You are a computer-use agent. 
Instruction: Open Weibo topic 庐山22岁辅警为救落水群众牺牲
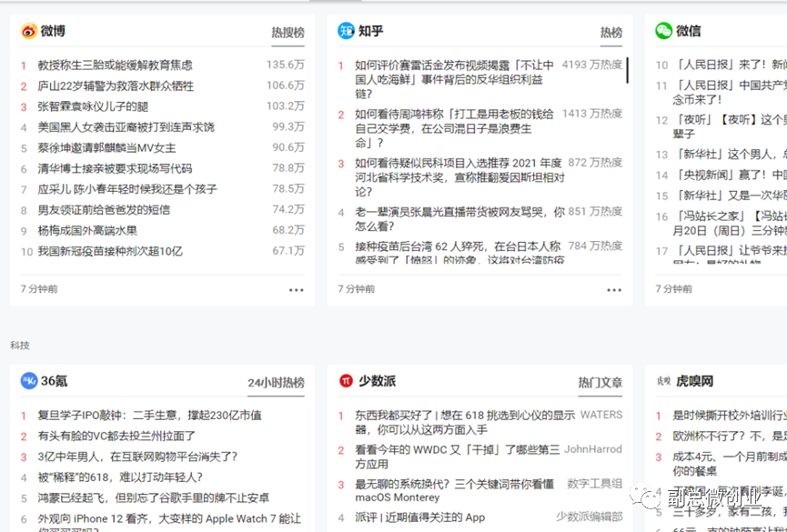coord(116,85)
